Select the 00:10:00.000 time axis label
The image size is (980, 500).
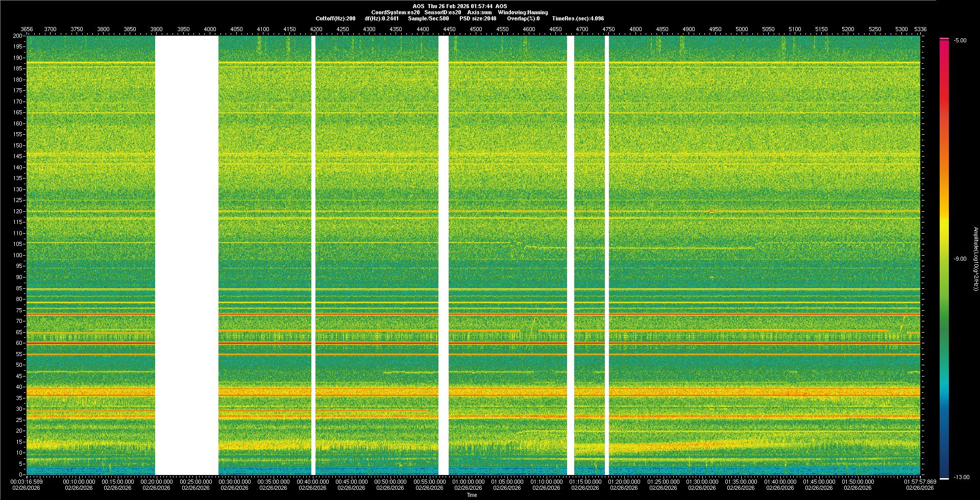79,481
